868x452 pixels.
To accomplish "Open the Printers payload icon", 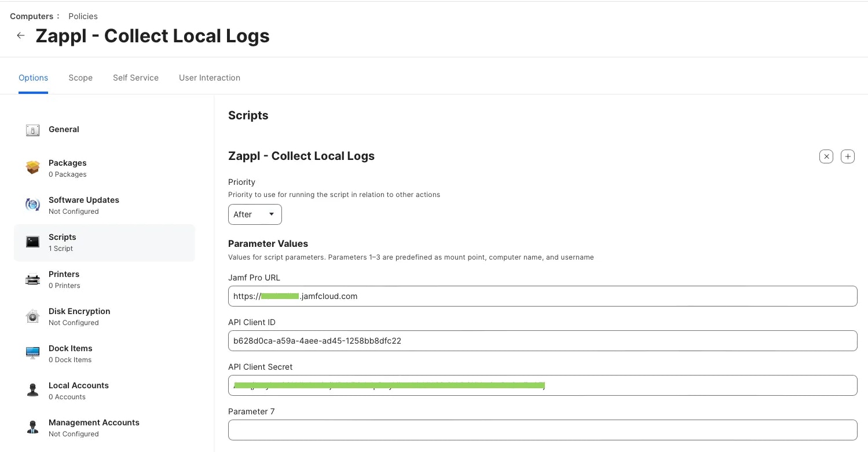I will click(x=32, y=279).
